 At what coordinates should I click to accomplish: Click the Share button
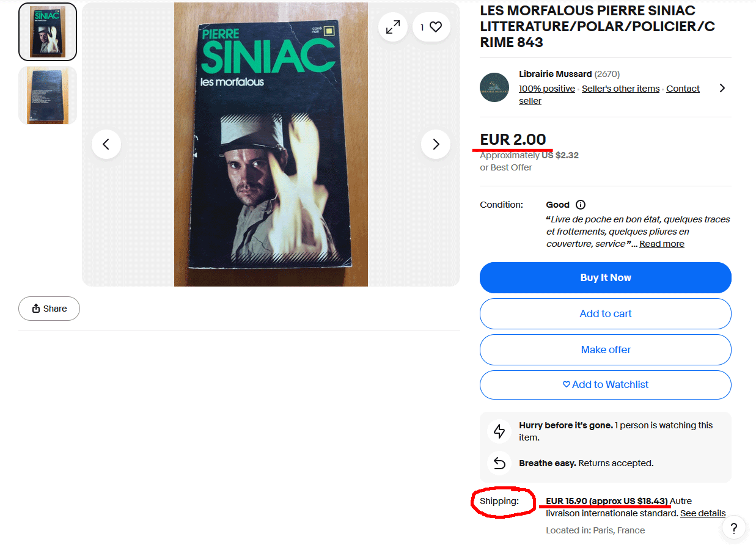pos(49,309)
